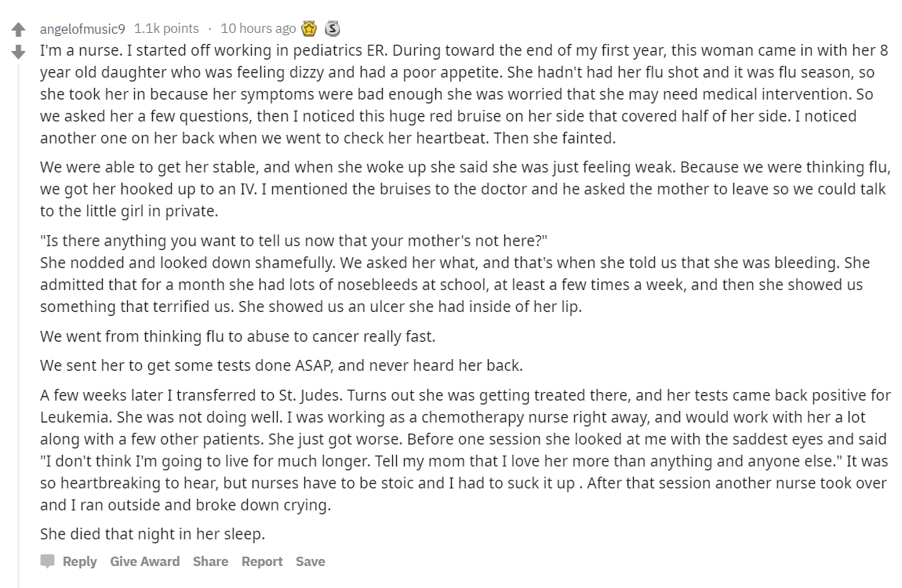Open the angelofmusic9 user profile
The height and width of the screenshot is (588, 902).
[82, 29]
